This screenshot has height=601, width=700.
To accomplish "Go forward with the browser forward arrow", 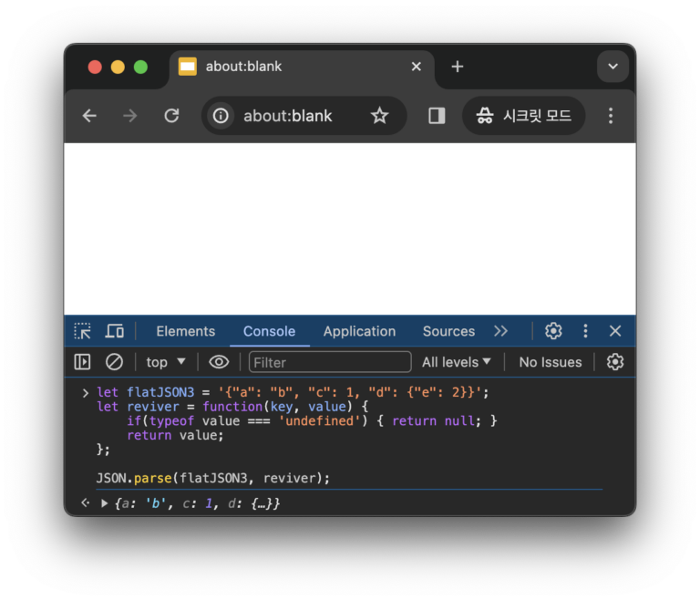I will coord(130,116).
